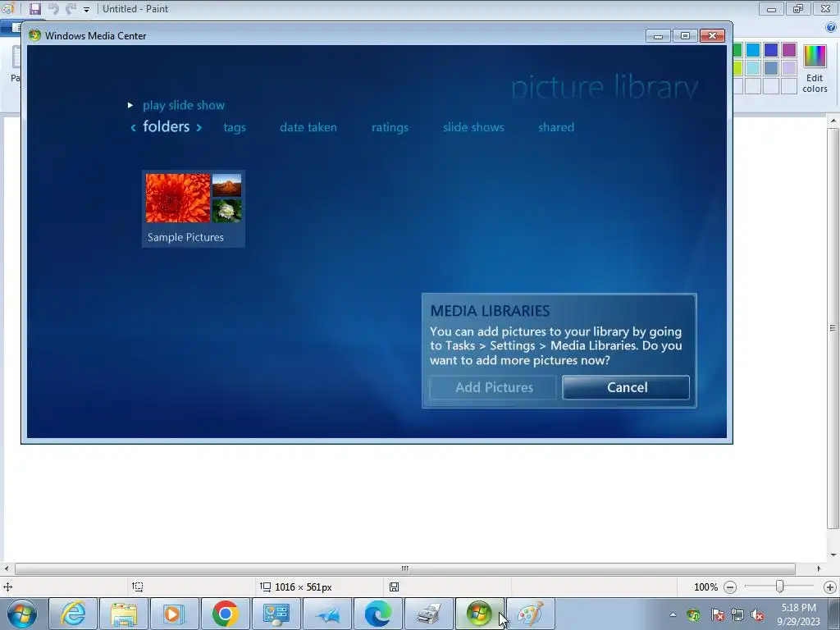Click the network tray icon
This screenshot has width=840, height=630.
[x=737, y=614]
